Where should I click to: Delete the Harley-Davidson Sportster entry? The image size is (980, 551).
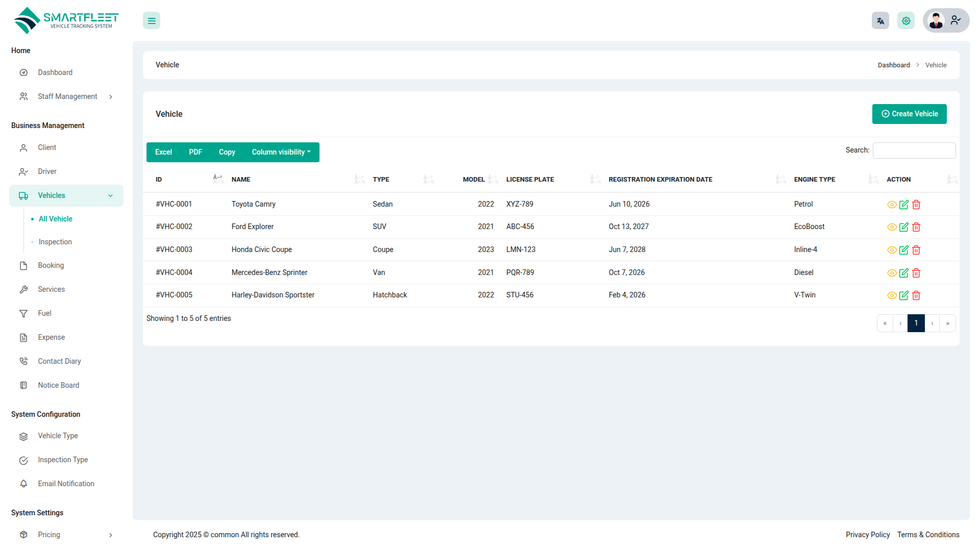coord(916,295)
